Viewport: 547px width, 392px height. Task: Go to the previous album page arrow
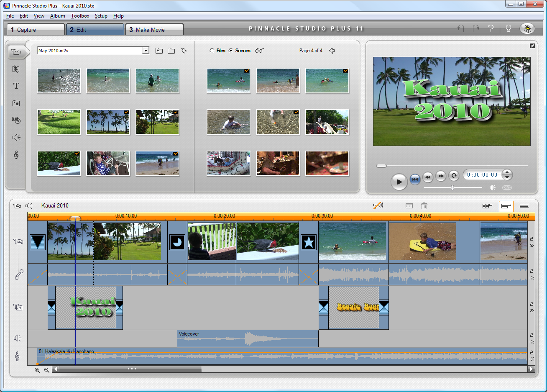[332, 51]
